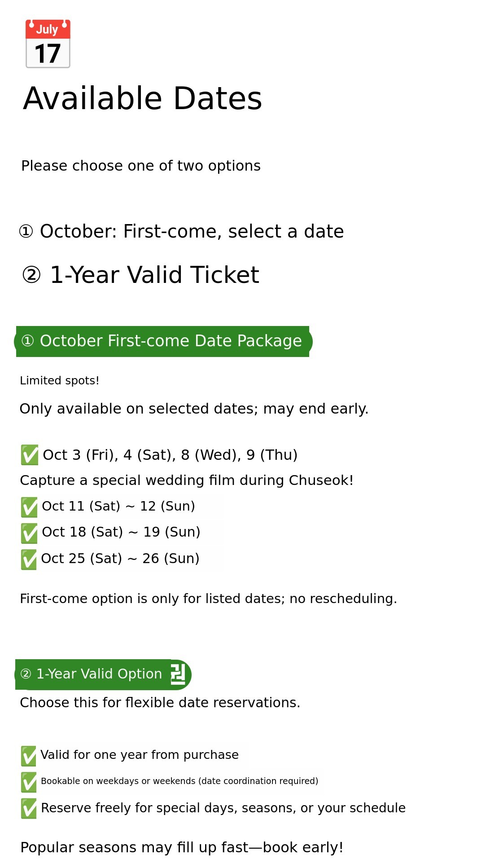Click the circled 2 in the 1-Year Valid Option banner
Image resolution: width=486 pixels, height=868 pixels.
click(26, 674)
